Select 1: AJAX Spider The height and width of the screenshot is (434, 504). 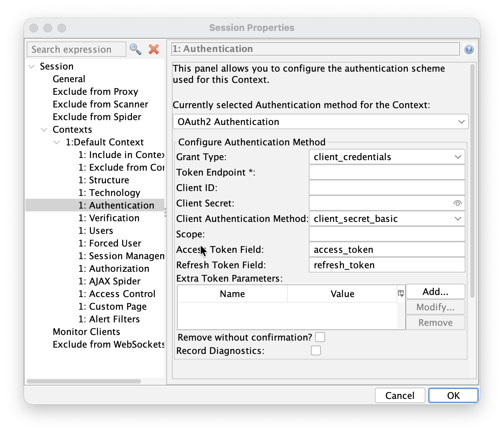(x=110, y=281)
